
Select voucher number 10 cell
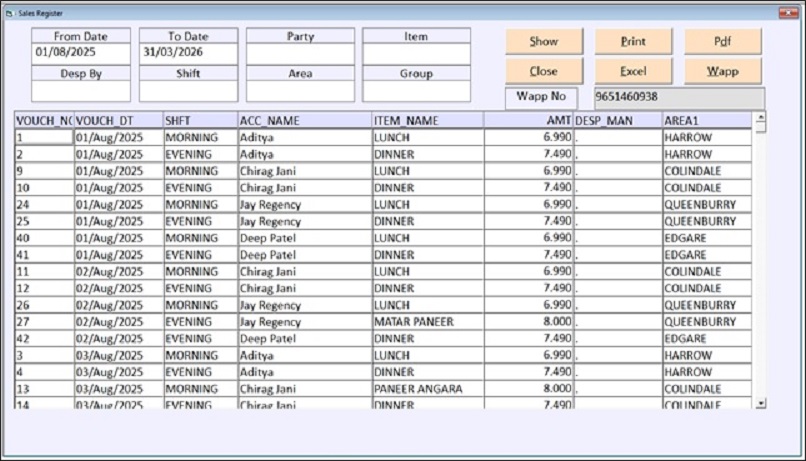(x=44, y=188)
